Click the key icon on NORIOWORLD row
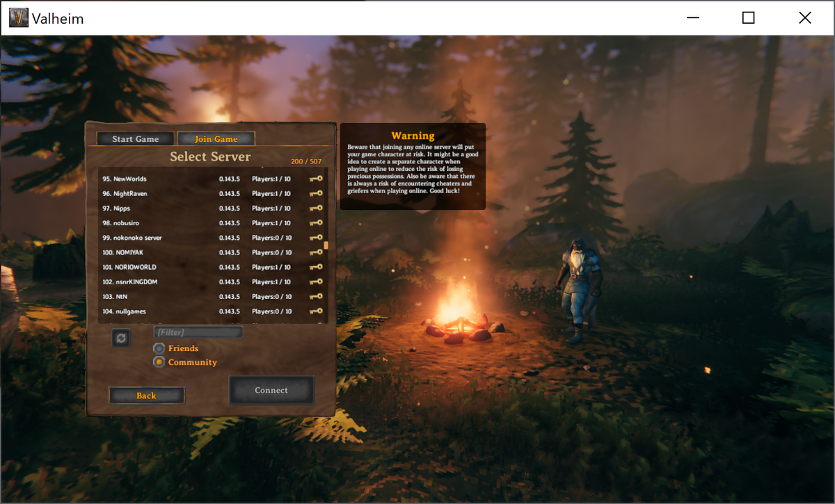The width and height of the screenshot is (835, 504). click(316, 267)
